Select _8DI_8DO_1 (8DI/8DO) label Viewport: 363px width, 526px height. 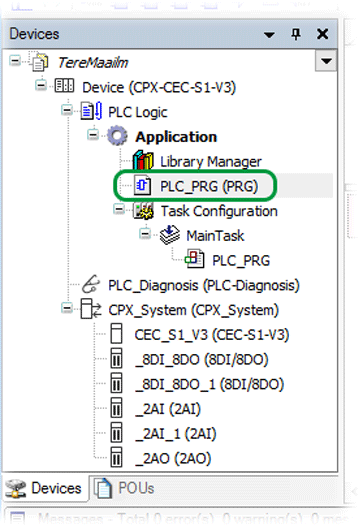pos(209,384)
